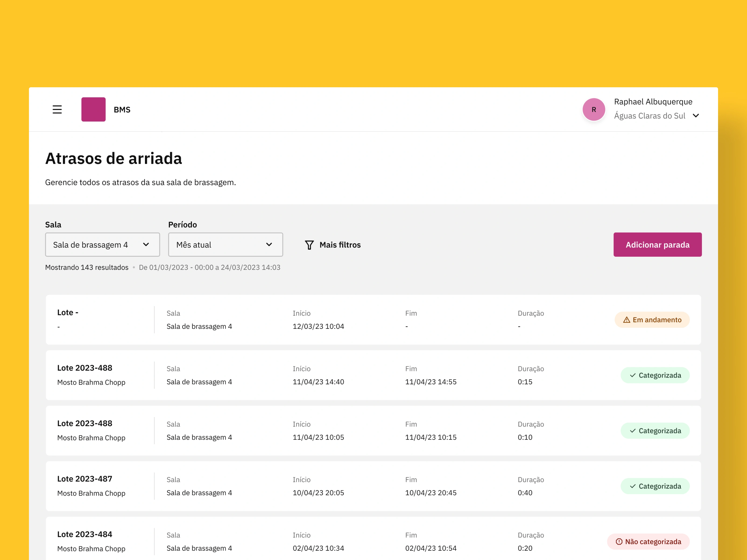The image size is (747, 560).
Task: Click the date range De 01/03/2023 text
Action: tap(210, 267)
